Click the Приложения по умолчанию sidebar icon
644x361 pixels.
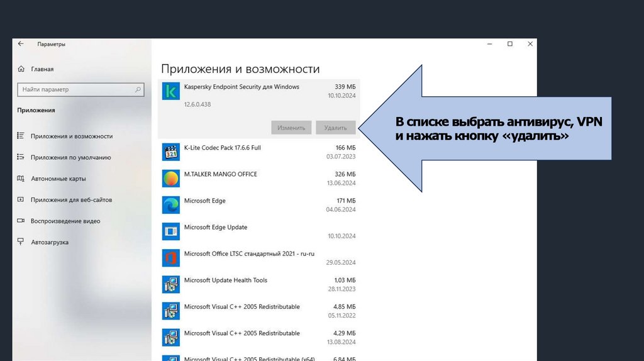tap(21, 157)
